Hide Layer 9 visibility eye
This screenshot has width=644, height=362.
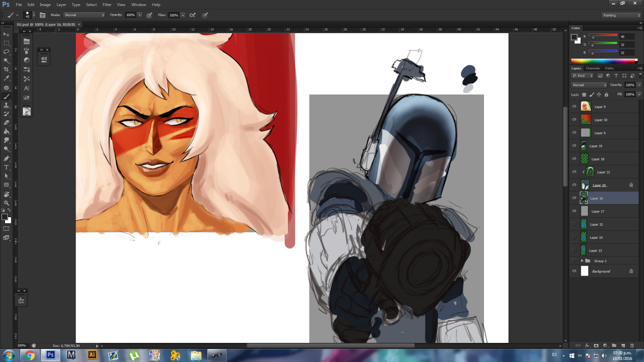click(575, 107)
